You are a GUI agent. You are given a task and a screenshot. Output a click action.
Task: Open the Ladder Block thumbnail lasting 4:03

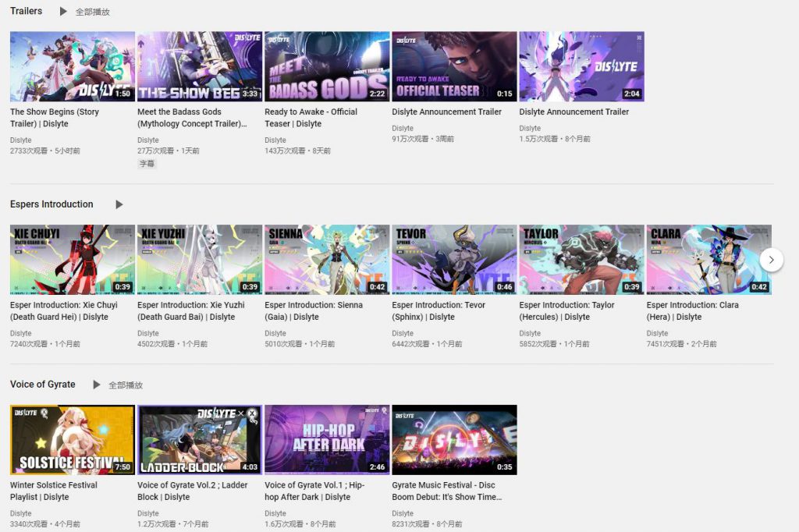coord(200,440)
